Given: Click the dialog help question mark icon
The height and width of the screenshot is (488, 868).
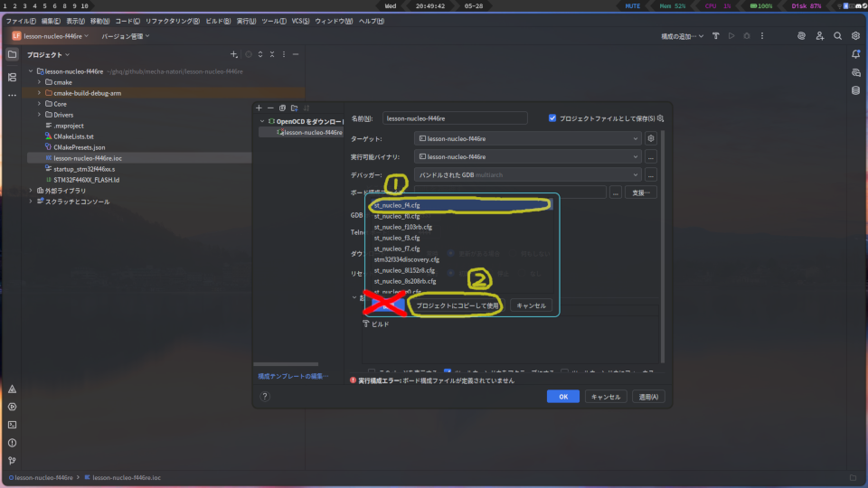Looking at the screenshot, I should click(265, 396).
